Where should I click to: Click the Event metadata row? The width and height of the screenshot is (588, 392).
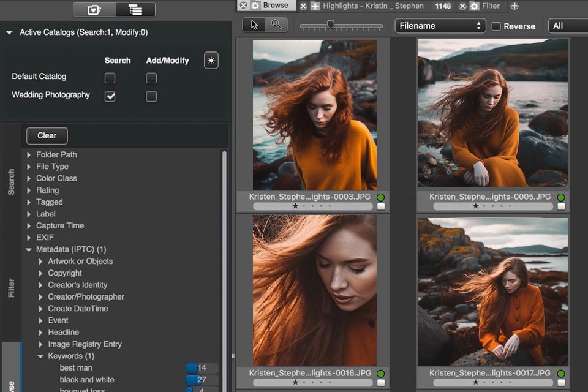pyautogui.click(x=58, y=321)
